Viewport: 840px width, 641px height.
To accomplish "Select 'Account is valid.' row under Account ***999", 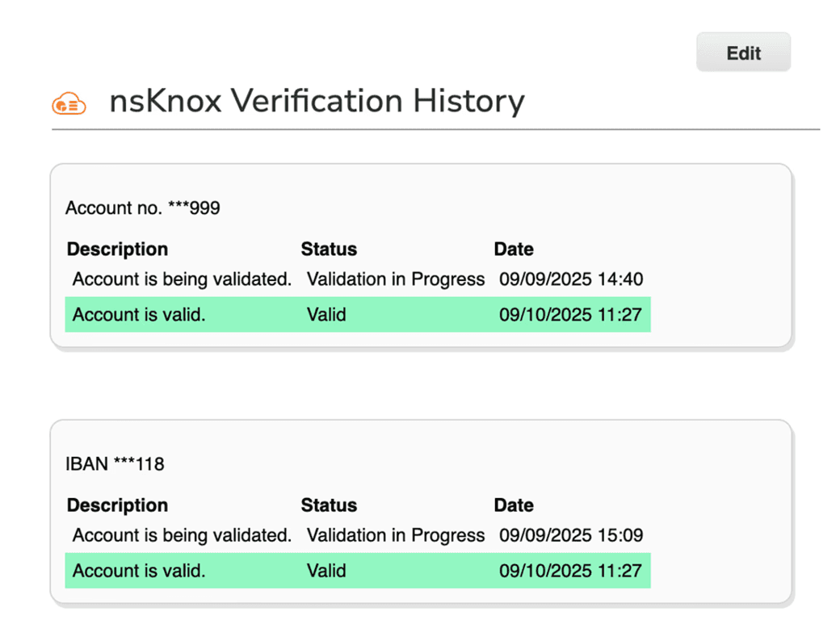I will (358, 314).
